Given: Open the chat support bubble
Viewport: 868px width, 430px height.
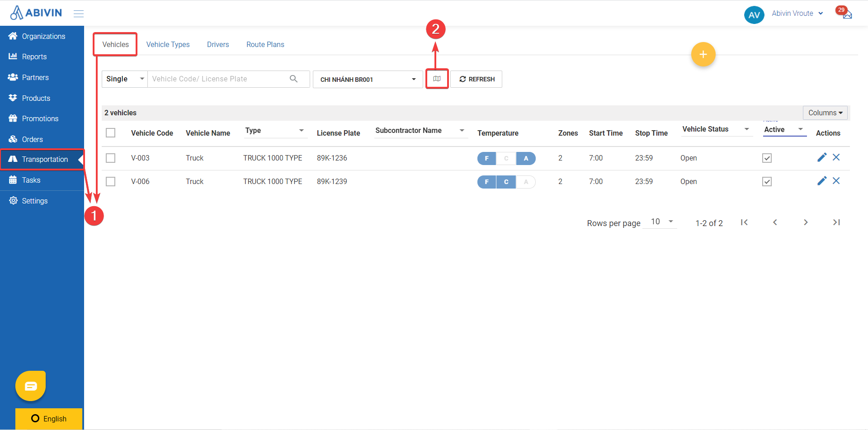Looking at the screenshot, I should click(31, 386).
